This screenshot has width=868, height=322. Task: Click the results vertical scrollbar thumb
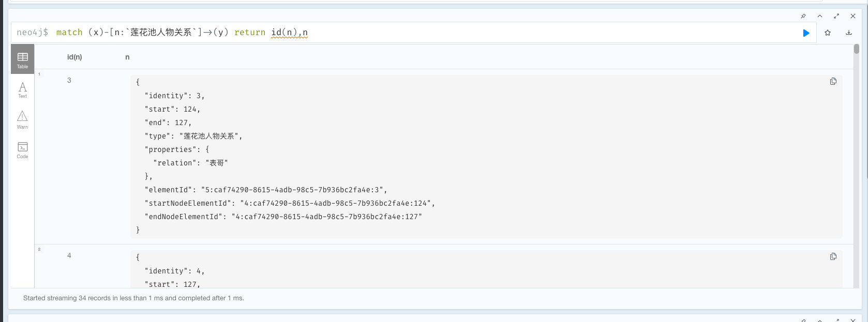[x=857, y=49]
